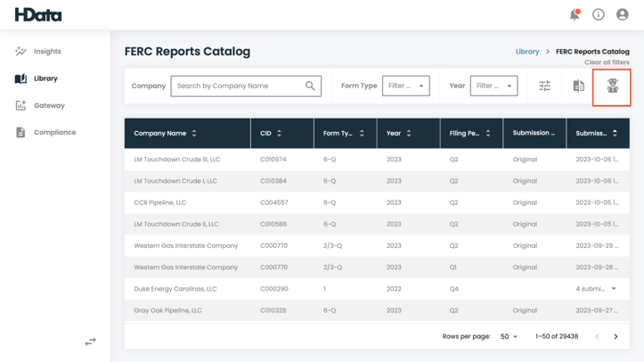
Task: Click the Gateway chart icon in sidebar
Action: click(x=20, y=105)
